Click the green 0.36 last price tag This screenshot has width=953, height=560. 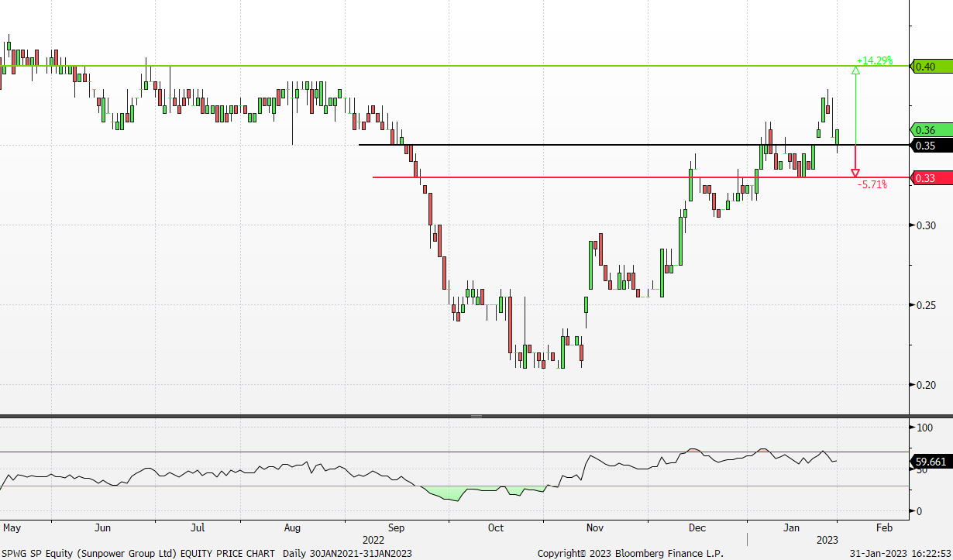pyautogui.click(x=930, y=130)
